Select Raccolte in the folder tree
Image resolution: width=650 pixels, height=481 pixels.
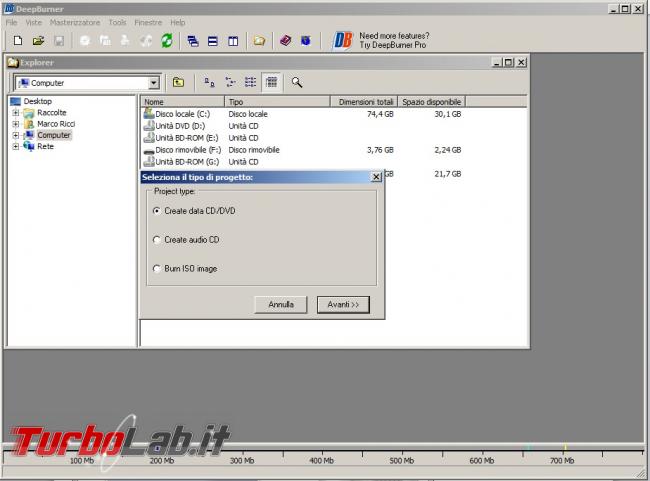pos(52,112)
